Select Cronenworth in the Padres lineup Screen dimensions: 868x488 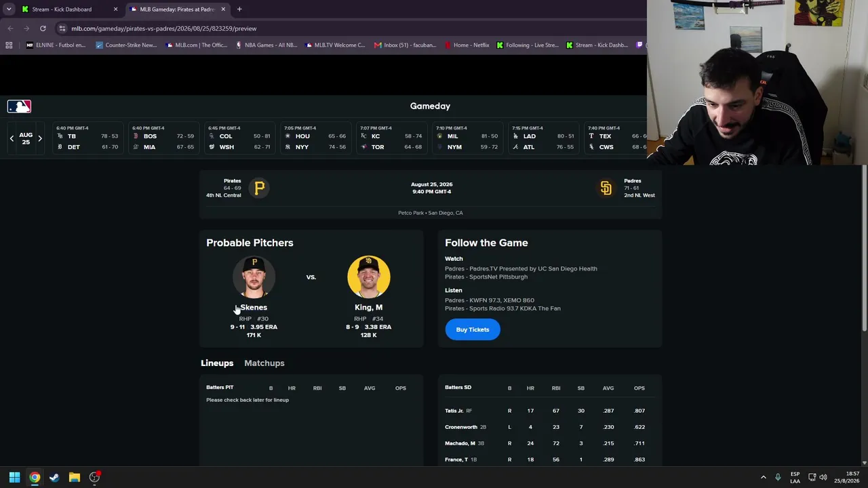[461, 427]
